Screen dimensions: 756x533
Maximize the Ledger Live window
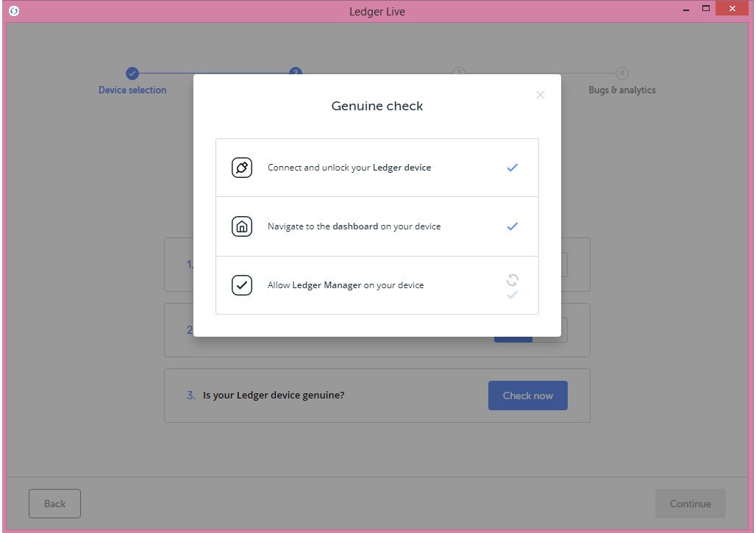click(x=706, y=9)
